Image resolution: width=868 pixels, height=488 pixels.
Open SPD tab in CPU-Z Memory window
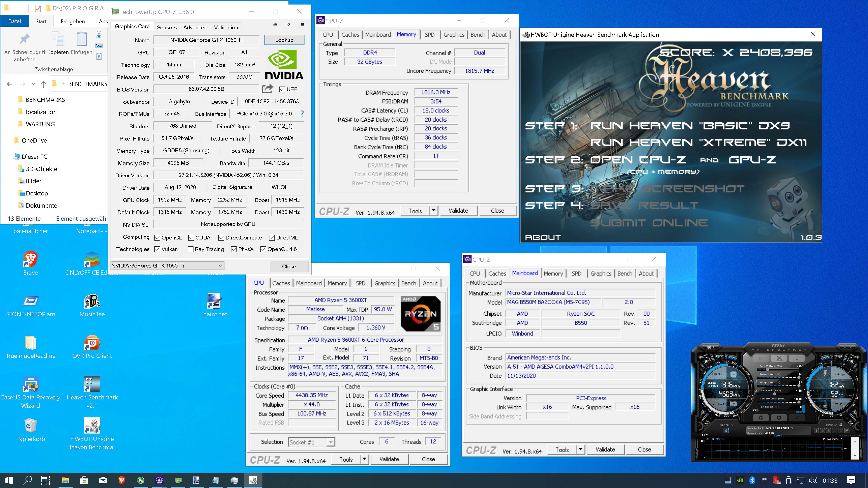[x=429, y=35]
